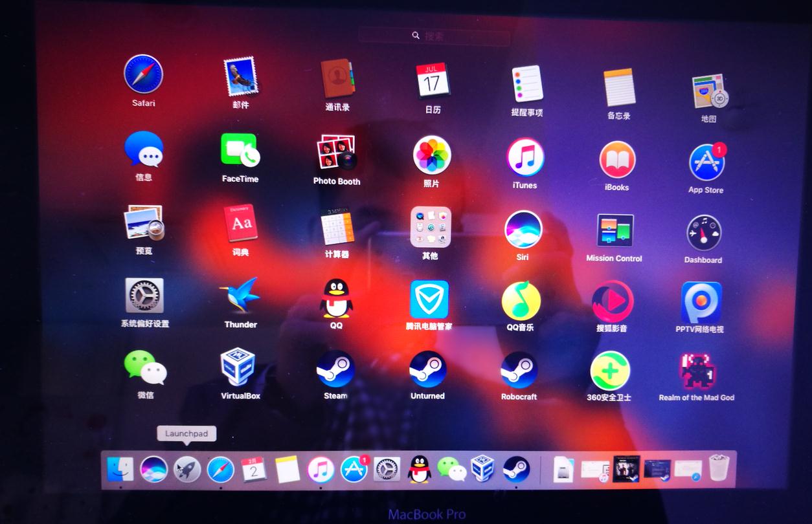812x524 pixels.
Task: Open 通讯录 Contacts app
Action: tap(337, 79)
